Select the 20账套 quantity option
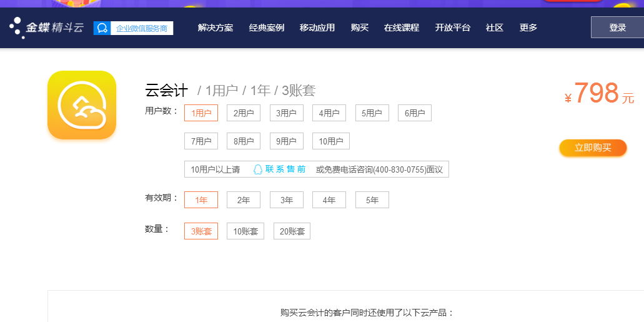The width and height of the screenshot is (644, 322). point(292,231)
